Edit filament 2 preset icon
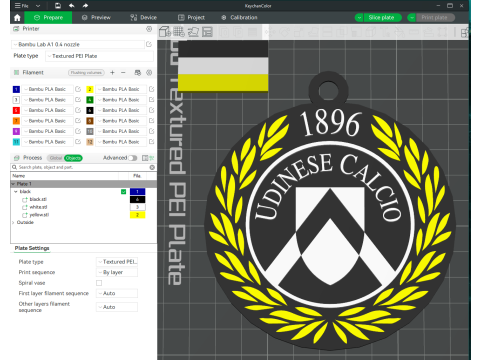Image resolution: width=480 pixels, height=360 pixels. pos(151,89)
